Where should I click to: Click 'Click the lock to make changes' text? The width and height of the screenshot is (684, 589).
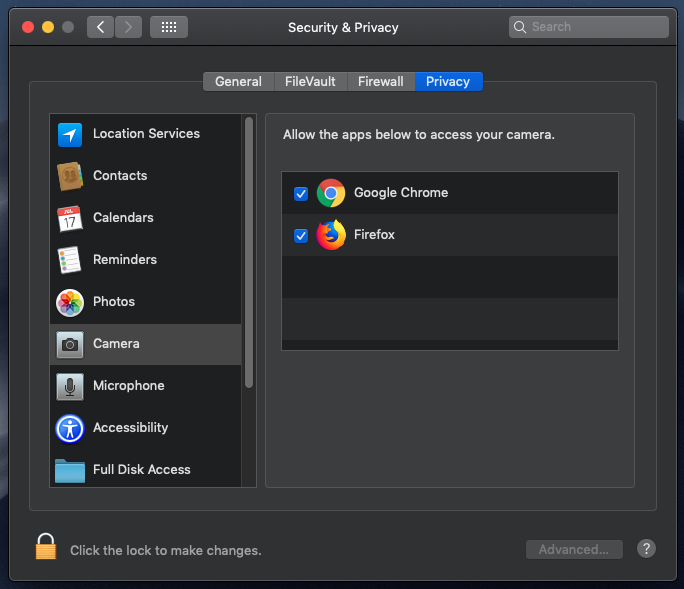(x=166, y=551)
